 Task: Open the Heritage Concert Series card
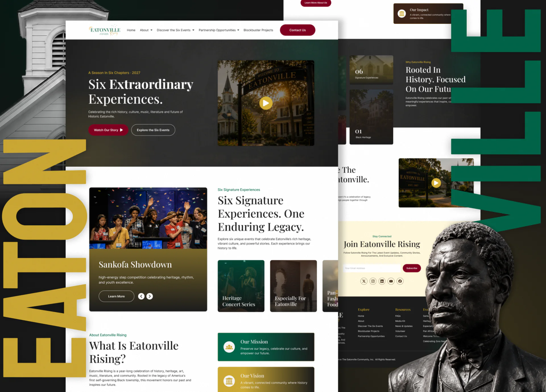click(x=241, y=286)
